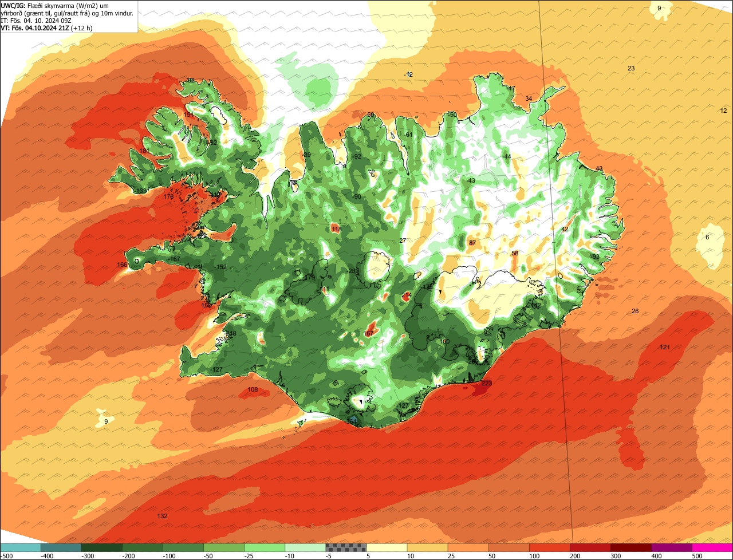Click the legend label 500
Screen dimensions: 733x560
tap(697, 556)
